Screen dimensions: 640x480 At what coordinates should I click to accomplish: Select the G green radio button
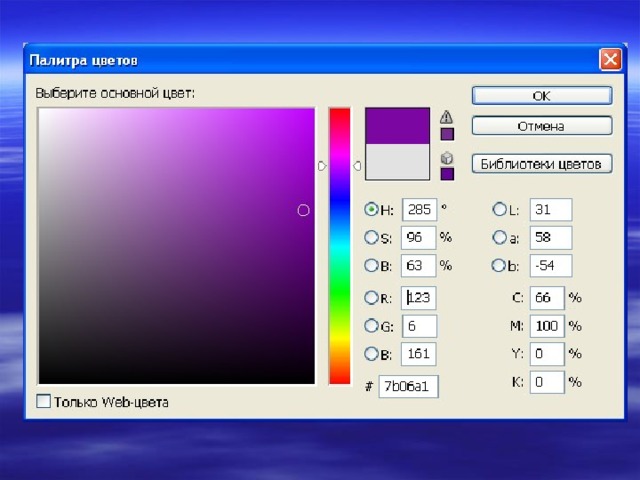(x=371, y=326)
